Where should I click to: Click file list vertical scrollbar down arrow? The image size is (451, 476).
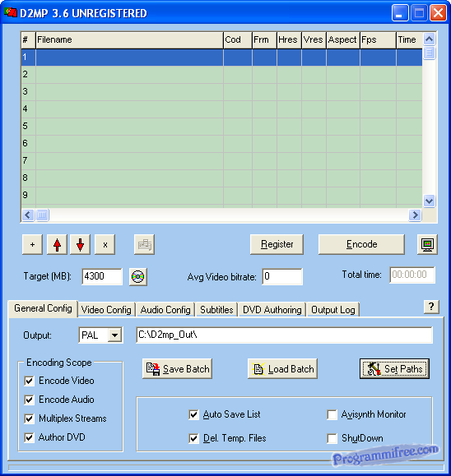429,201
